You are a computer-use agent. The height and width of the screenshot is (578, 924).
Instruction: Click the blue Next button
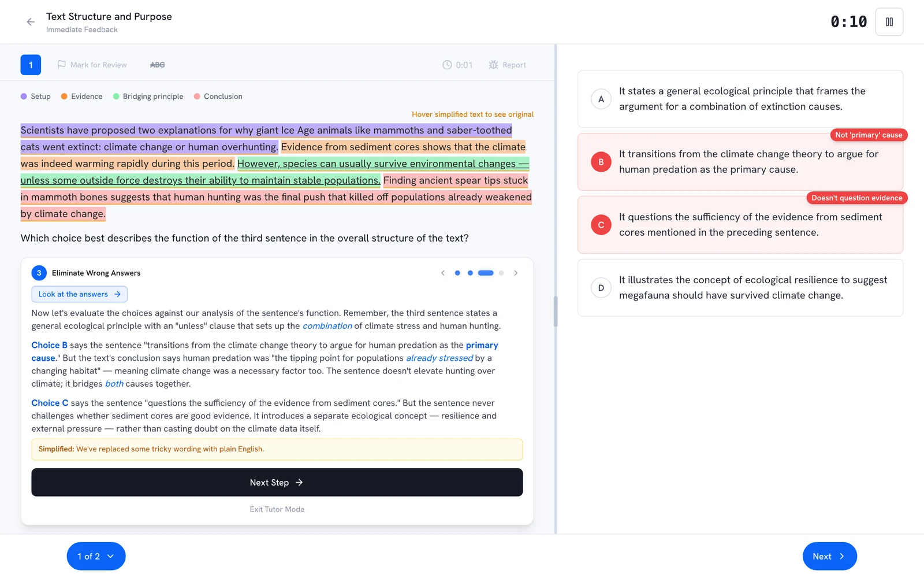pyautogui.click(x=829, y=556)
